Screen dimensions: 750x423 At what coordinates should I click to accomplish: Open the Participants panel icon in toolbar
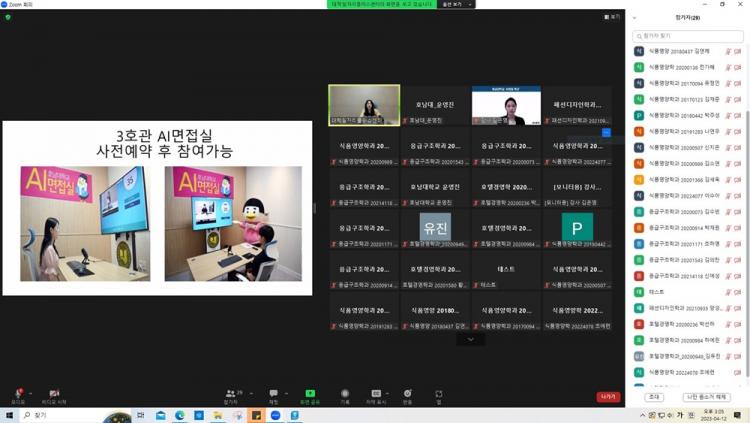click(231, 394)
